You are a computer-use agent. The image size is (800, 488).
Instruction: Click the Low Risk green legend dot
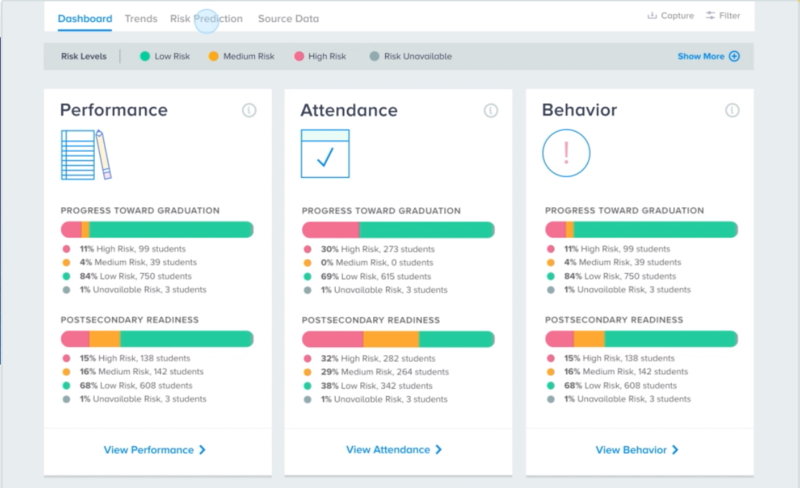(145, 56)
